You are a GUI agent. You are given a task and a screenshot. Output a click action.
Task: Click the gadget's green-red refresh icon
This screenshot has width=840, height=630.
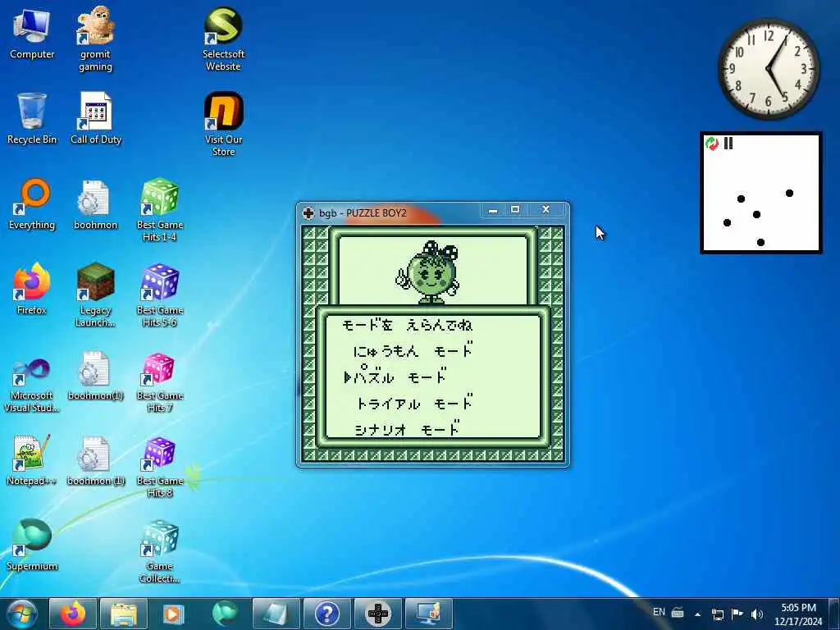[712, 144]
